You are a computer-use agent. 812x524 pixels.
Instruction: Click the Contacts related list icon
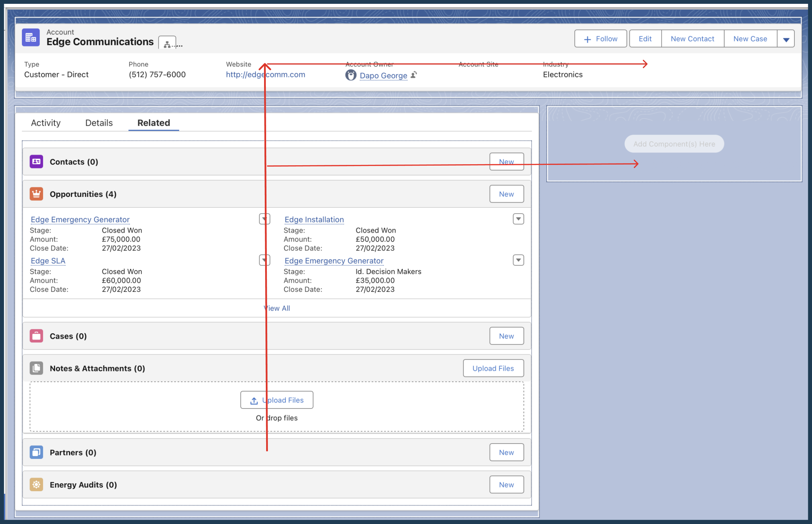(36, 161)
